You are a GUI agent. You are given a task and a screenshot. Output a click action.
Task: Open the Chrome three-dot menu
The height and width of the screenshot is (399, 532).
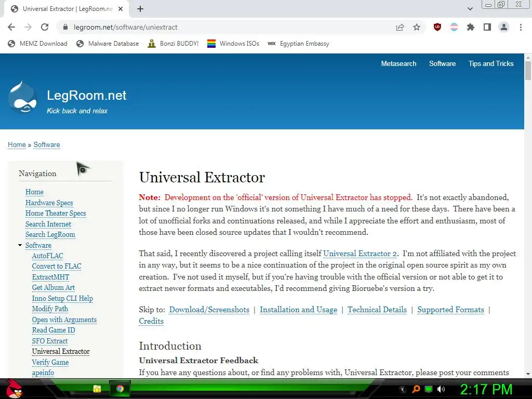(521, 27)
